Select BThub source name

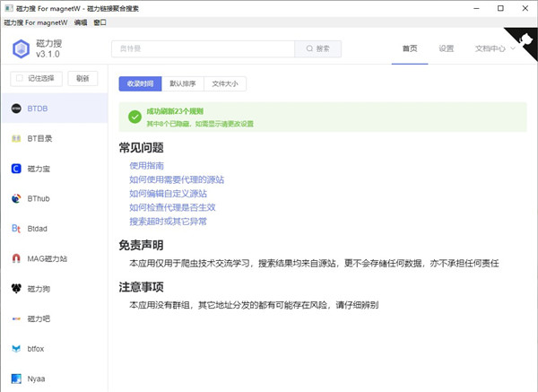(39, 199)
